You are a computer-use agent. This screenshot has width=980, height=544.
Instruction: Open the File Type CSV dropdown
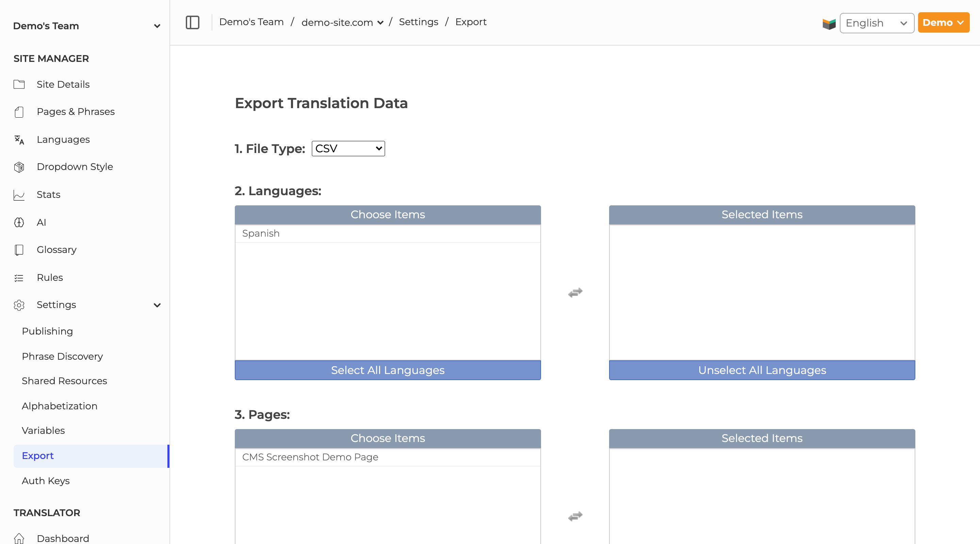pyautogui.click(x=348, y=148)
